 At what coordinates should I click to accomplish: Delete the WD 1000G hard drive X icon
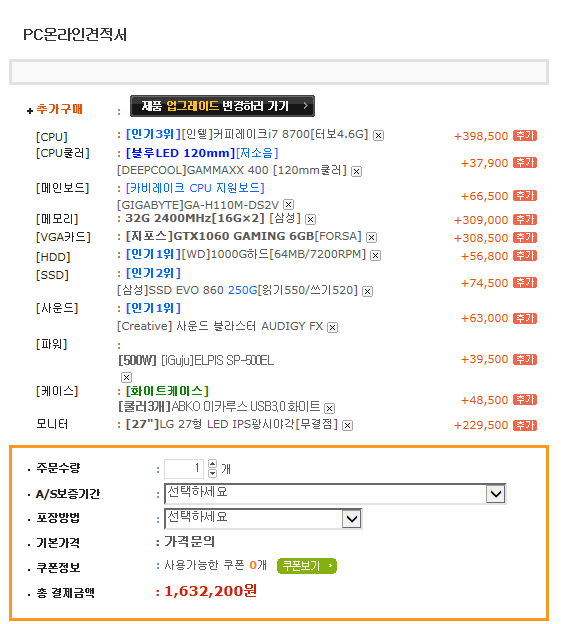tap(376, 255)
